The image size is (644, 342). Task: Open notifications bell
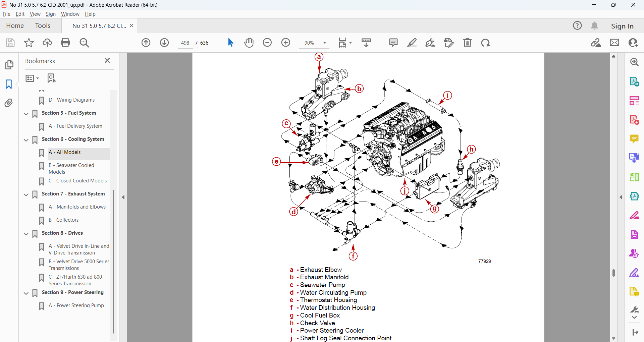[595, 25]
